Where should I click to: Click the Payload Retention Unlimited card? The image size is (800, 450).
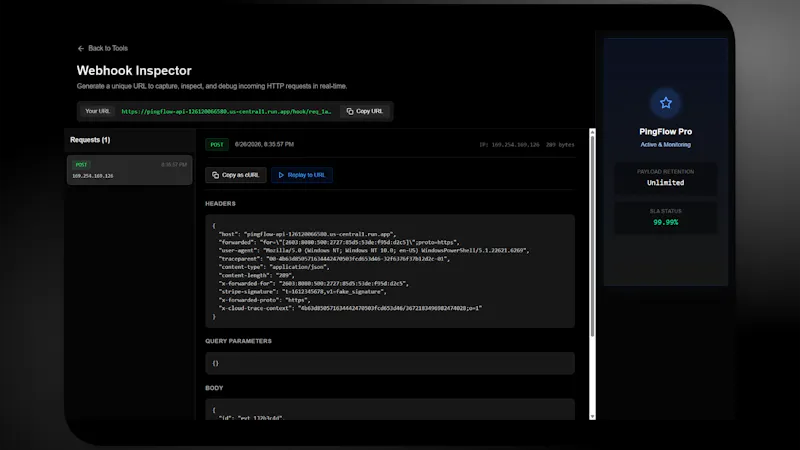665,178
